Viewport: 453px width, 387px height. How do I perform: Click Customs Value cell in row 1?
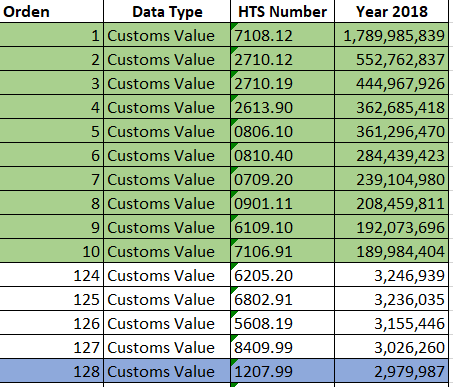(x=167, y=35)
